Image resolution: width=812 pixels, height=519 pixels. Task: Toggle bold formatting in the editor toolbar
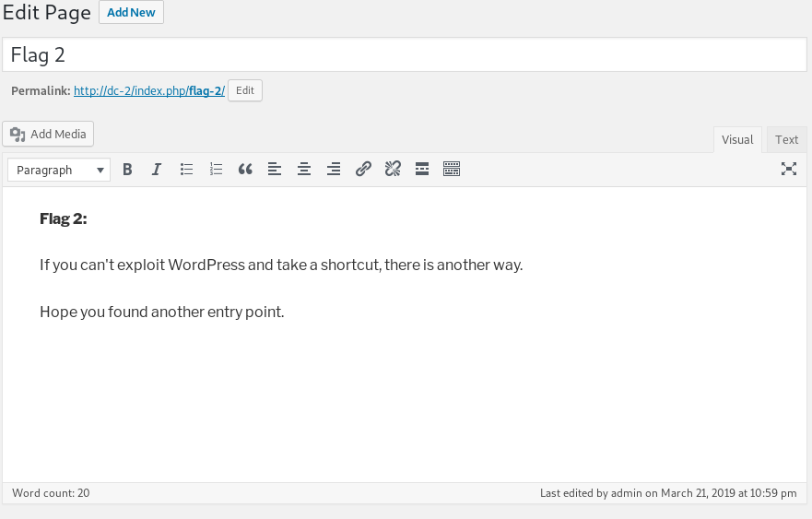coord(127,170)
